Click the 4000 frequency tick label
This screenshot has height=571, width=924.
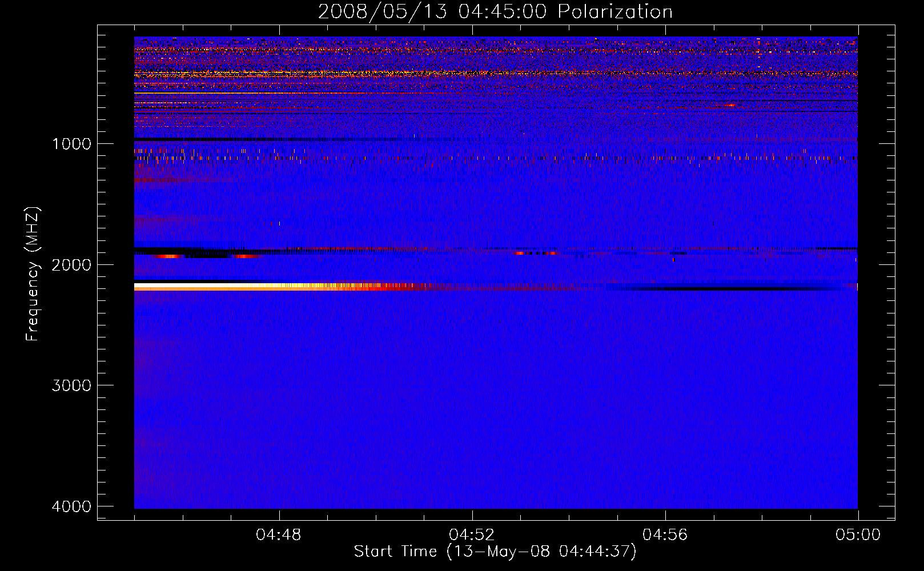[x=71, y=506]
